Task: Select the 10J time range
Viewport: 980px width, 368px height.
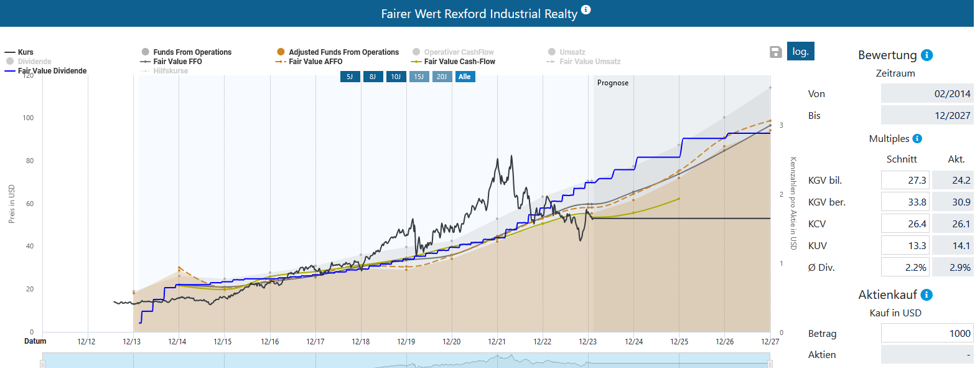Action: coord(396,77)
